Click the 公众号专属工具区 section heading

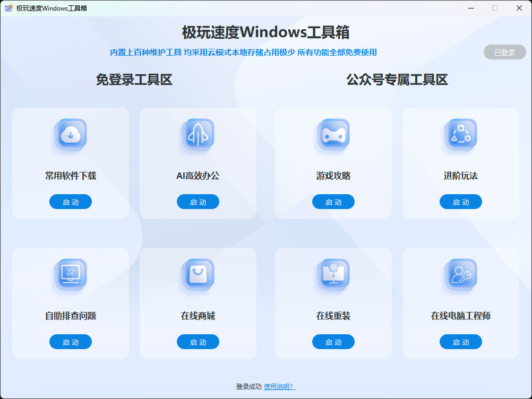pos(397,80)
